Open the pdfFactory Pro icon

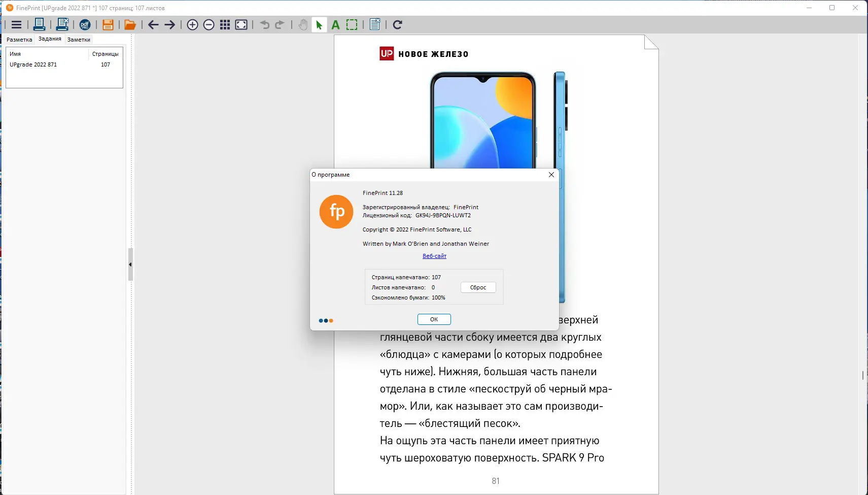click(85, 25)
